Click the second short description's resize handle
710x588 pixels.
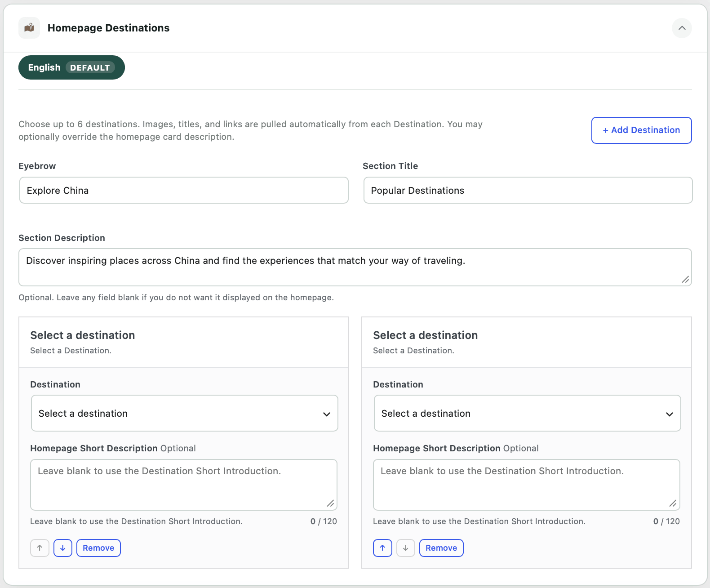673,503
